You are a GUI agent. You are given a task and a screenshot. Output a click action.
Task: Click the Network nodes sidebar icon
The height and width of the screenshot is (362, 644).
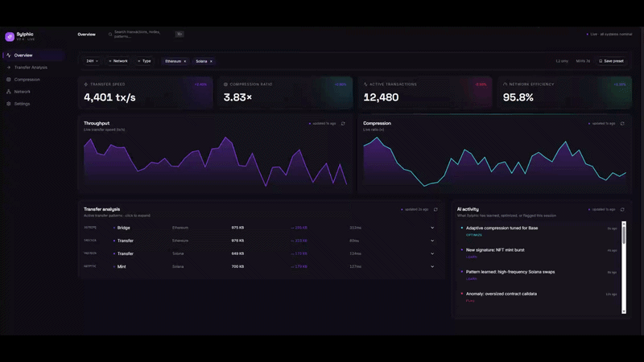(8, 92)
